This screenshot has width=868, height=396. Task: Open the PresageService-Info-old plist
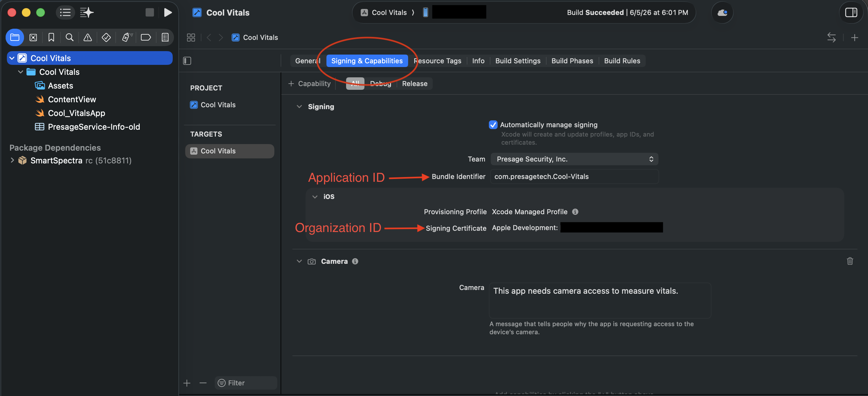coord(88,127)
